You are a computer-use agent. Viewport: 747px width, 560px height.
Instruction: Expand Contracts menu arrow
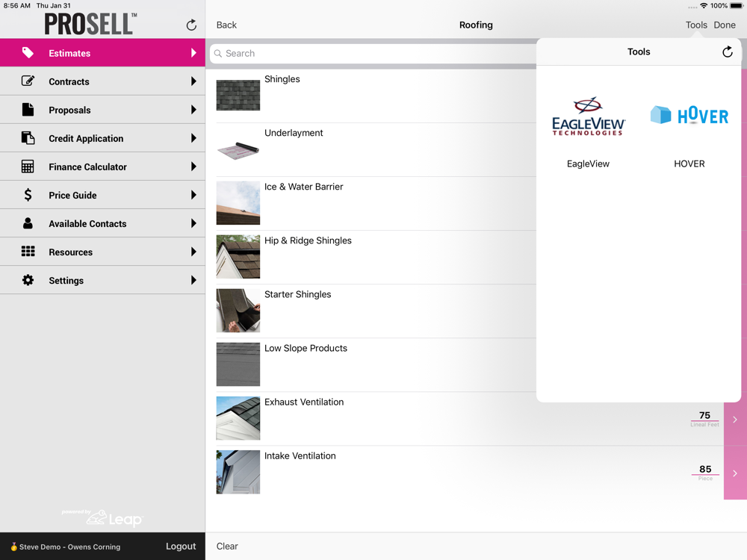click(x=193, y=81)
